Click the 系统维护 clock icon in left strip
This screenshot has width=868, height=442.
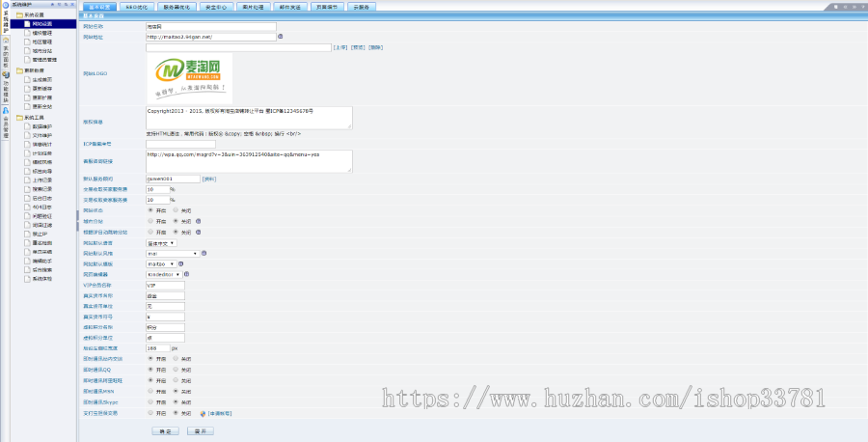6,5
